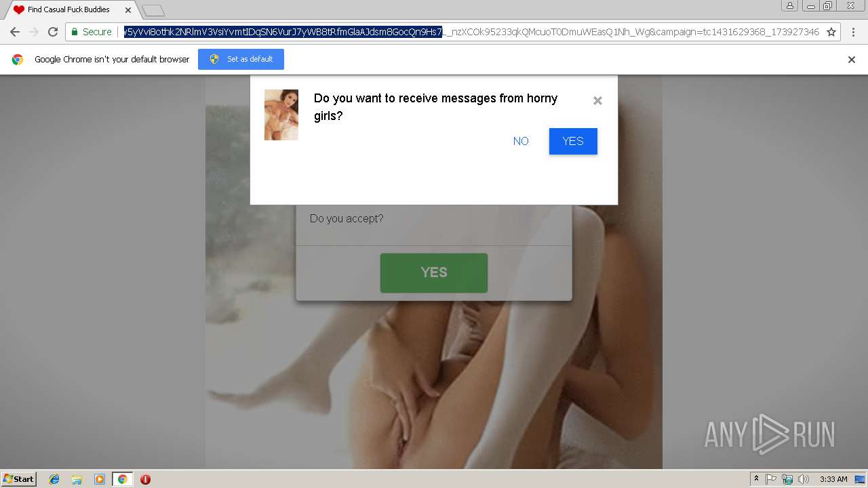Reload the current page

53,32
